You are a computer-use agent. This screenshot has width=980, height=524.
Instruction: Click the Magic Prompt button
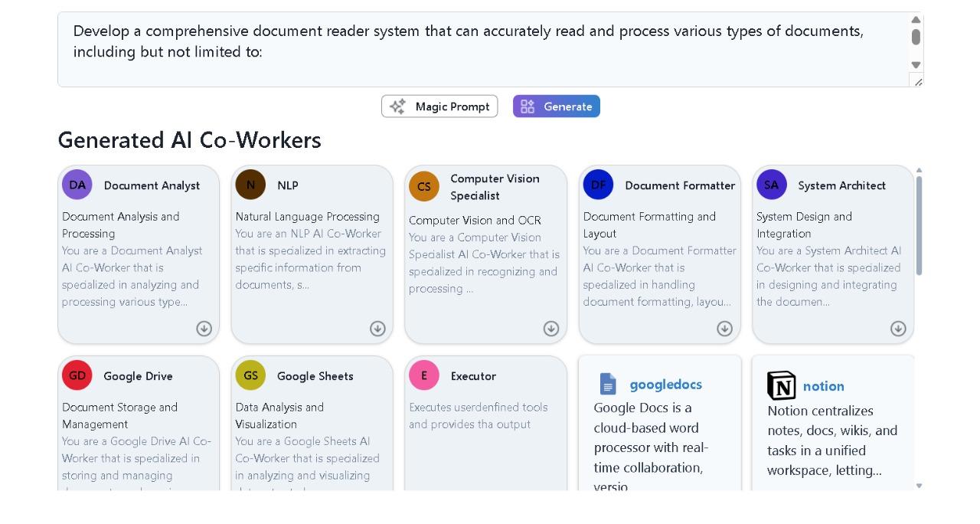439,106
